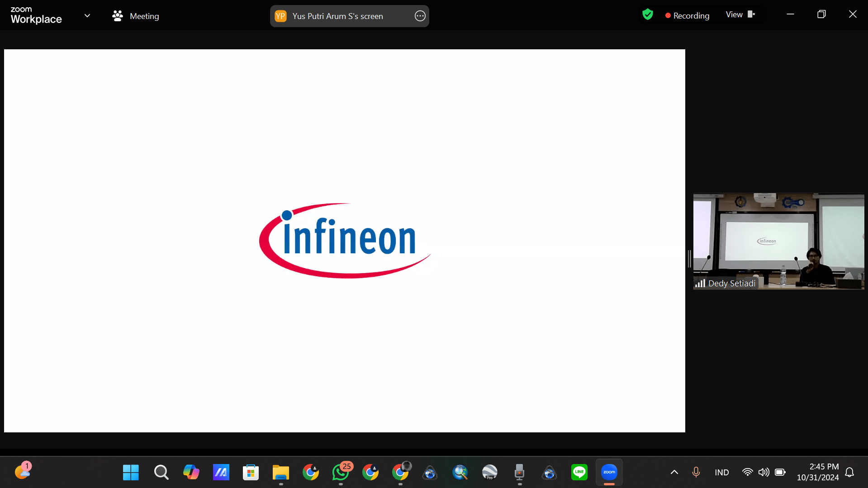Open the clock and calendar flyout
868x488 pixels.
point(817,472)
